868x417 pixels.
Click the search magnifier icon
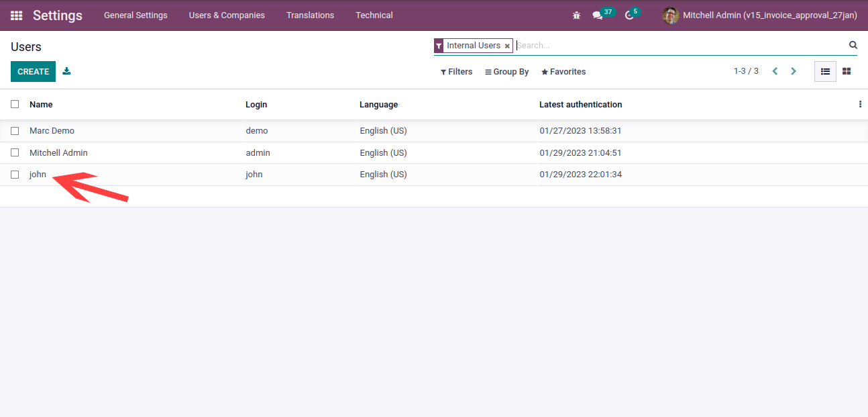[853, 45]
